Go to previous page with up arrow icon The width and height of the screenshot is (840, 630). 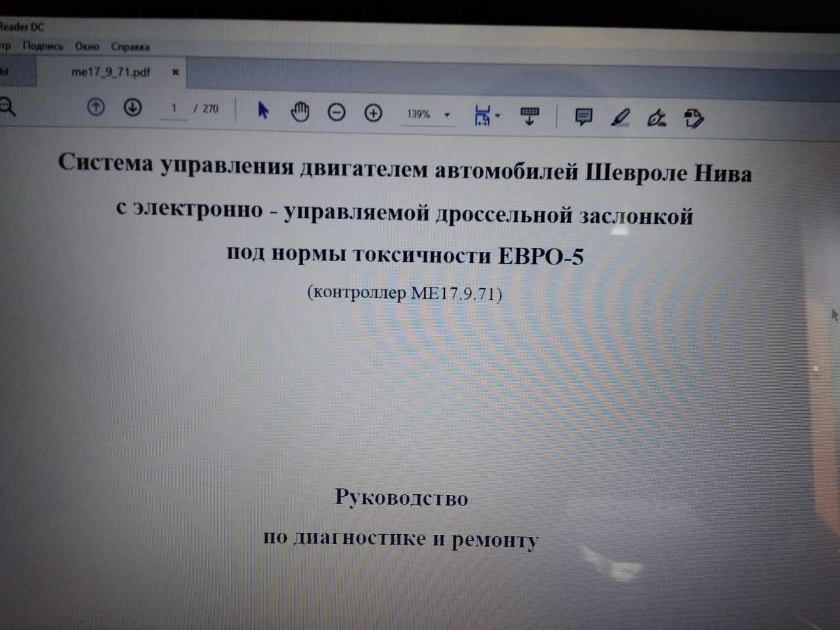(96, 107)
